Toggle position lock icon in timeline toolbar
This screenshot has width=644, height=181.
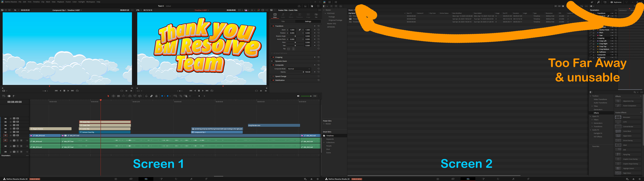[x=156, y=96]
